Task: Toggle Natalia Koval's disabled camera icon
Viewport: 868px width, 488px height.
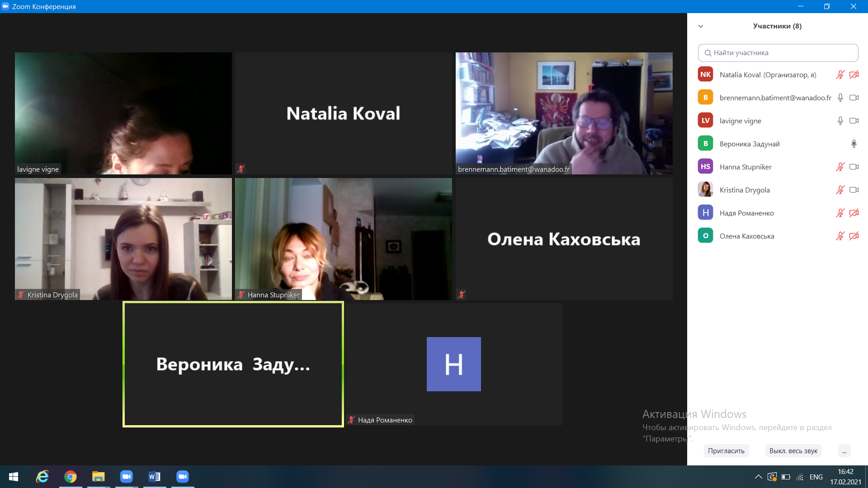Action: (x=854, y=75)
